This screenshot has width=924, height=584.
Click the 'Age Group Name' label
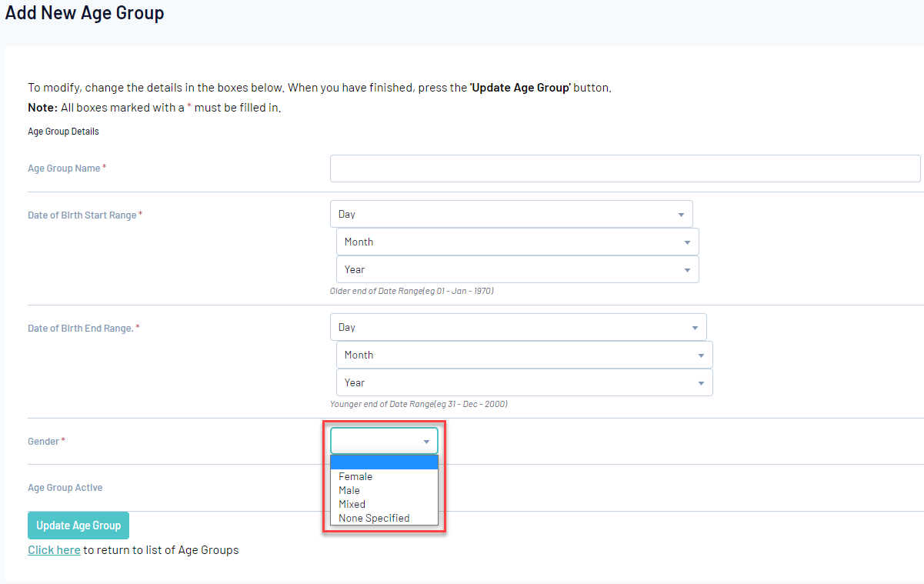click(x=64, y=169)
